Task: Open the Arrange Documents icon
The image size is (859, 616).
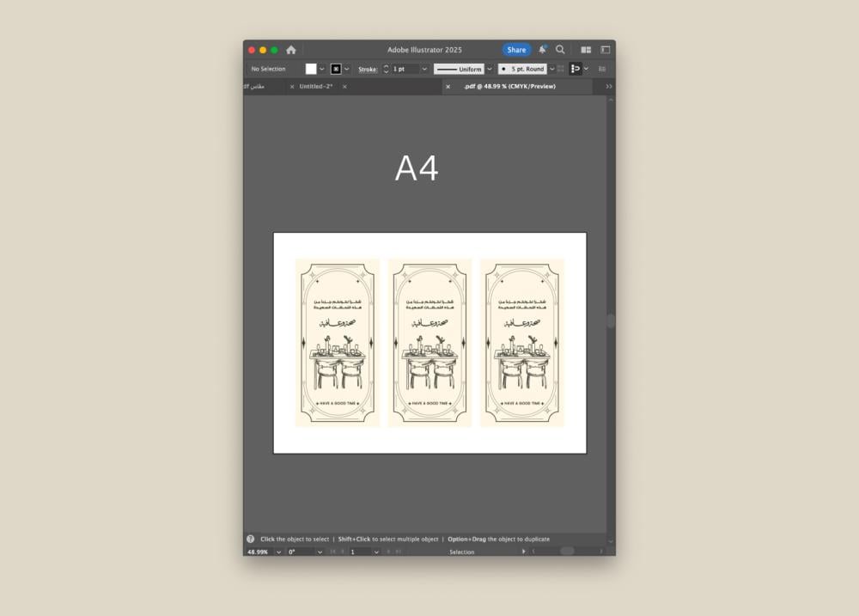Action: coord(586,50)
